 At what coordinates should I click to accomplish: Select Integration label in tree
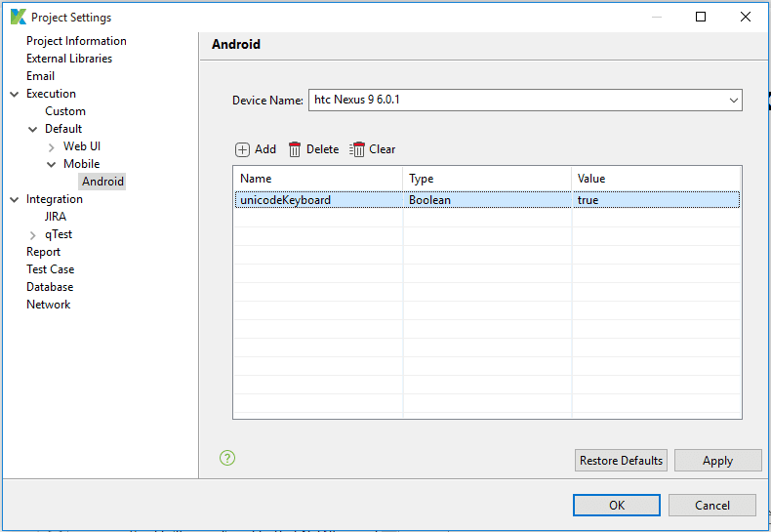55,199
